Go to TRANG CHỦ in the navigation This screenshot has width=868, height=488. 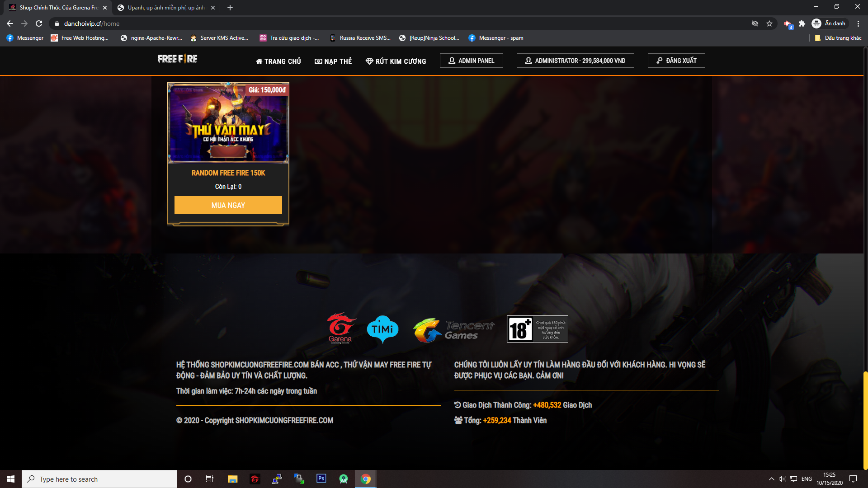[x=278, y=61]
